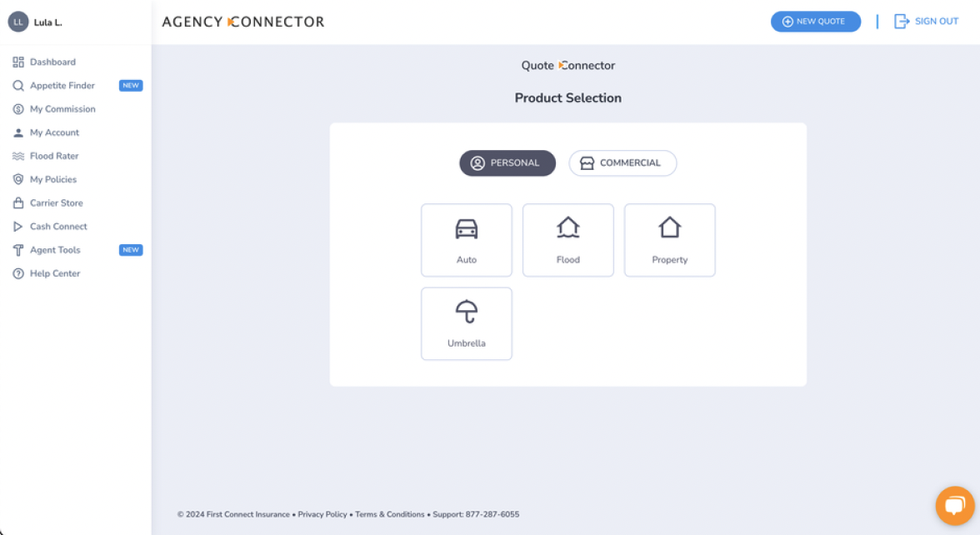Image resolution: width=980 pixels, height=535 pixels.
Task: Switch to the COMMERCIAL product toggle
Action: pyautogui.click(x=622, y=163)
